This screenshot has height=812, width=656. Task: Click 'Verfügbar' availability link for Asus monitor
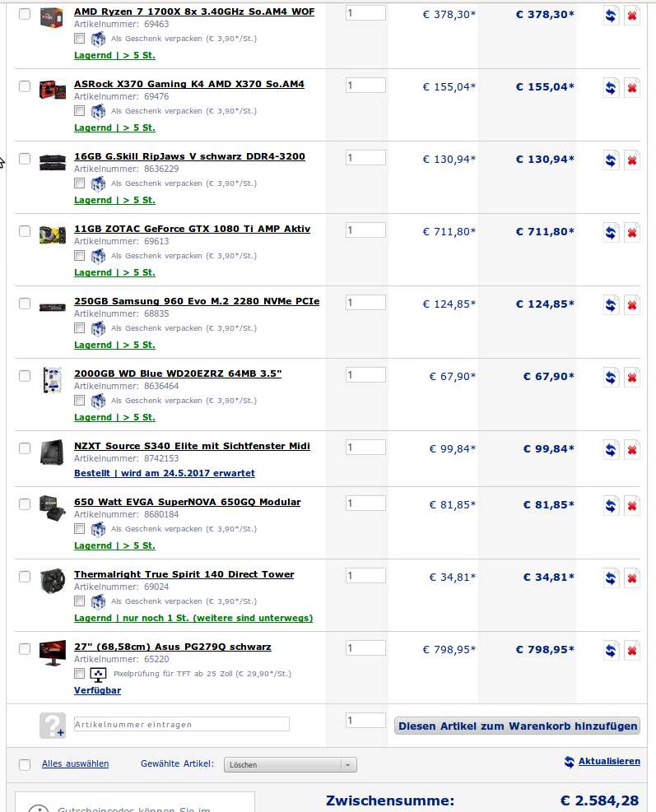(97, 691)
